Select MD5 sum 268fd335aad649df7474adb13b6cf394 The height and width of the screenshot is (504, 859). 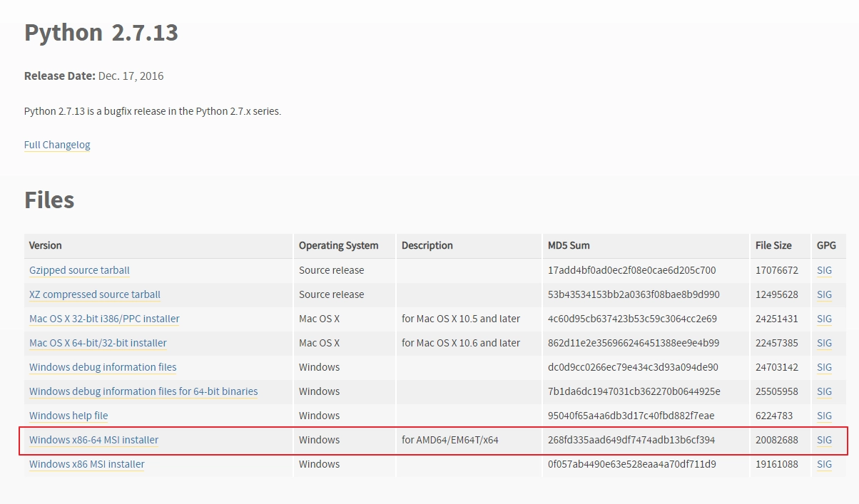pos(631,440)
